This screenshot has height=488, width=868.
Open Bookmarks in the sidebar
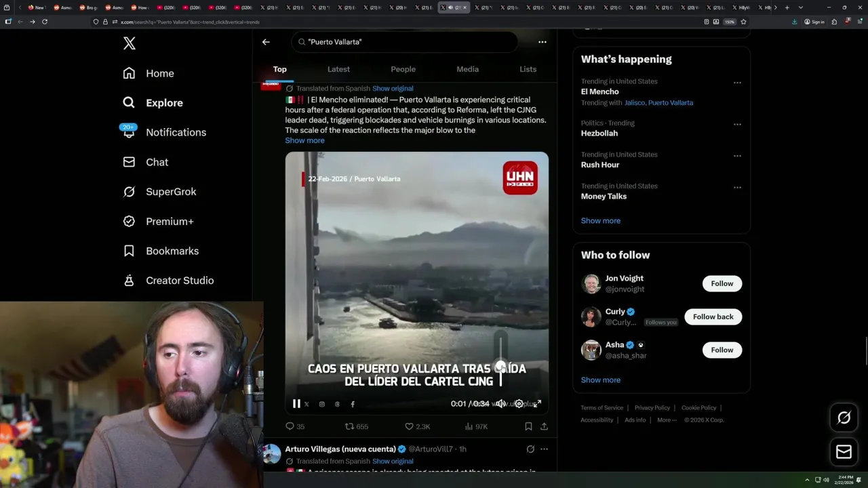tap(161, 251)
